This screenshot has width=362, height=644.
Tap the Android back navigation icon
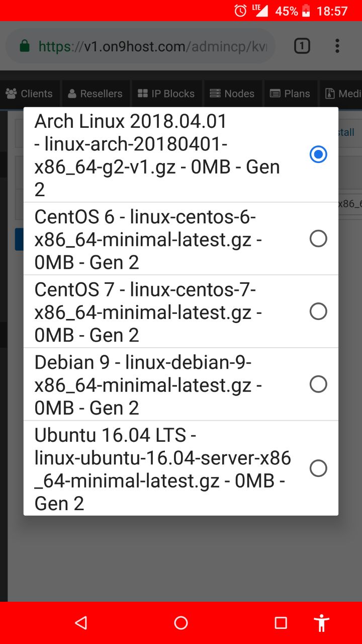click(81, 623)
